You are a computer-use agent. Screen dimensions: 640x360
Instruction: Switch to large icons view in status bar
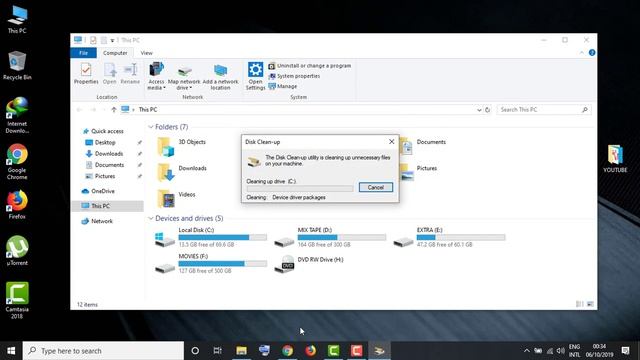click(590, 304)
